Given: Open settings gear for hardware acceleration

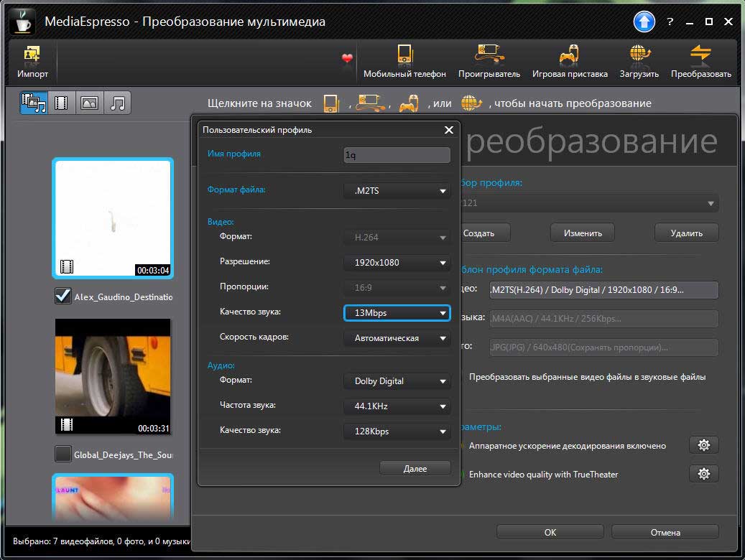Looking at the screenshot, I should 703,445.
